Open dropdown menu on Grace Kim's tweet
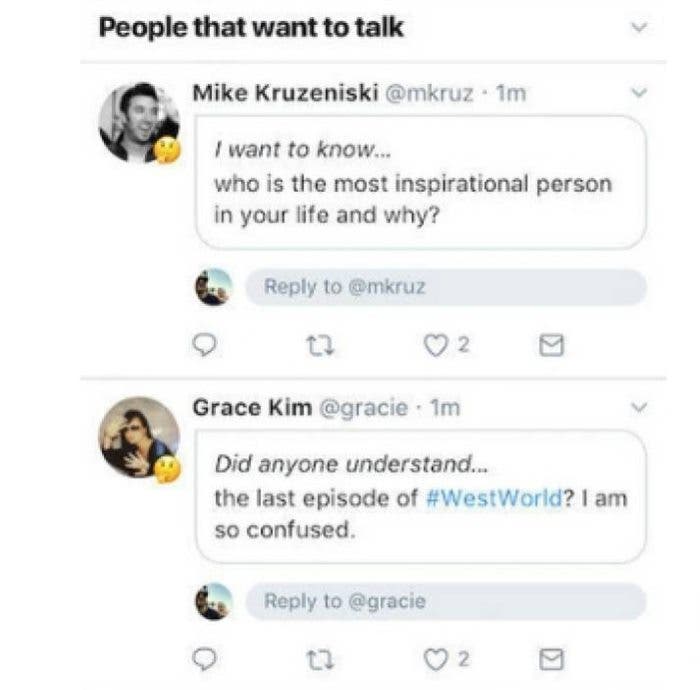Image resolution: width=700 pixels, height=690 pixels. click(x=640, y=407)
